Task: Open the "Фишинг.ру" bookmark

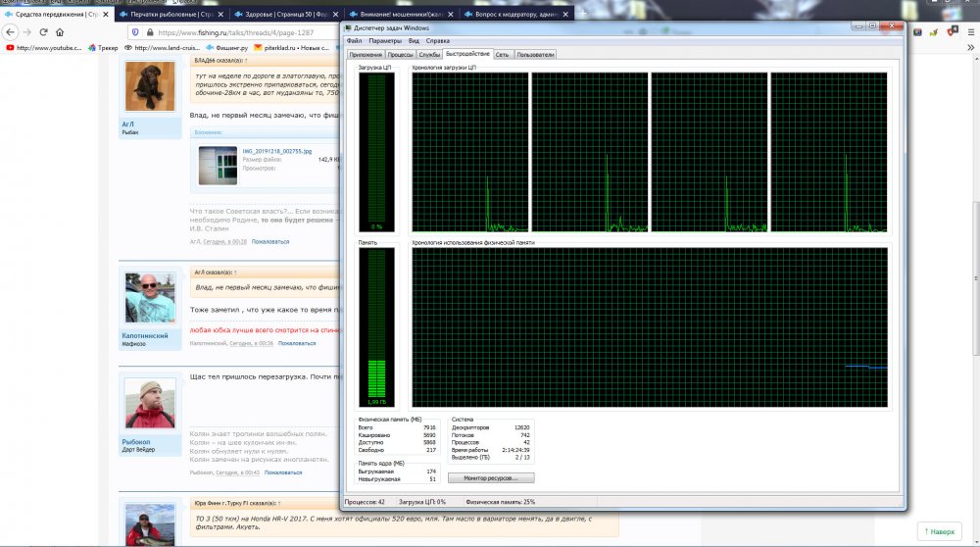Action: point(227,47)
